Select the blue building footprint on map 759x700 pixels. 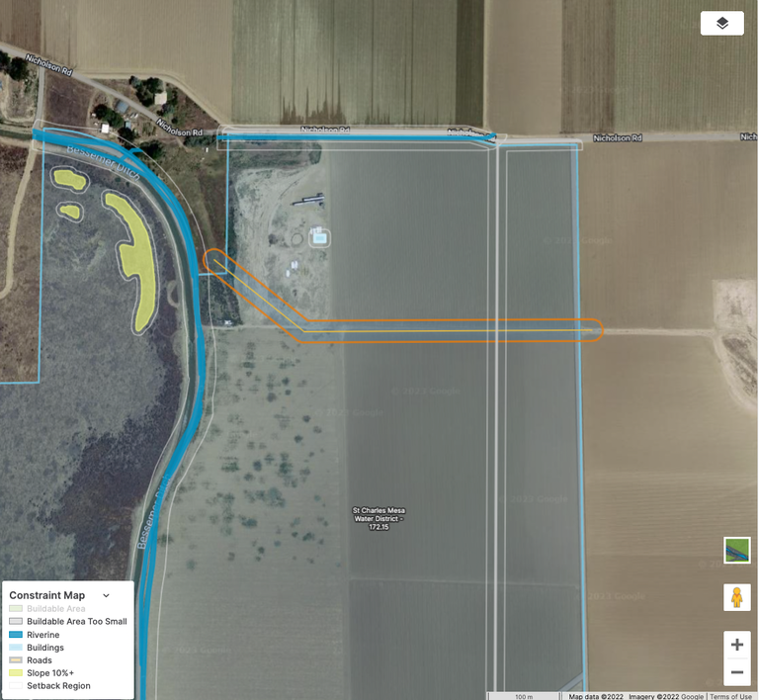pyautogui.click(x=319, y=238)
